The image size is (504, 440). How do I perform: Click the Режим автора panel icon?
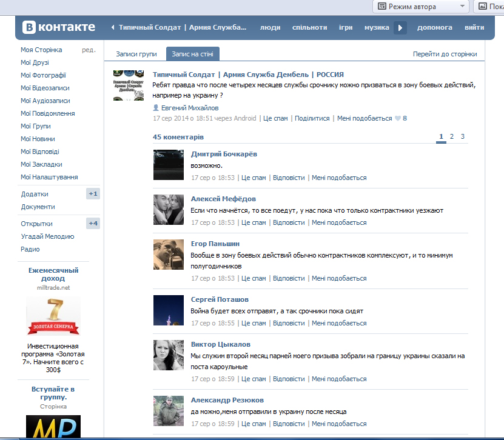pos(382,6)
